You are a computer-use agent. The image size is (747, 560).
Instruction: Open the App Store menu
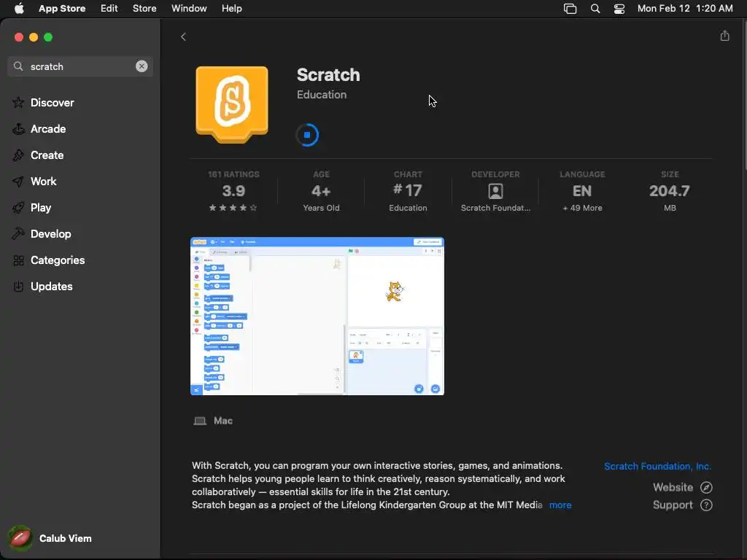pos(62,8)
